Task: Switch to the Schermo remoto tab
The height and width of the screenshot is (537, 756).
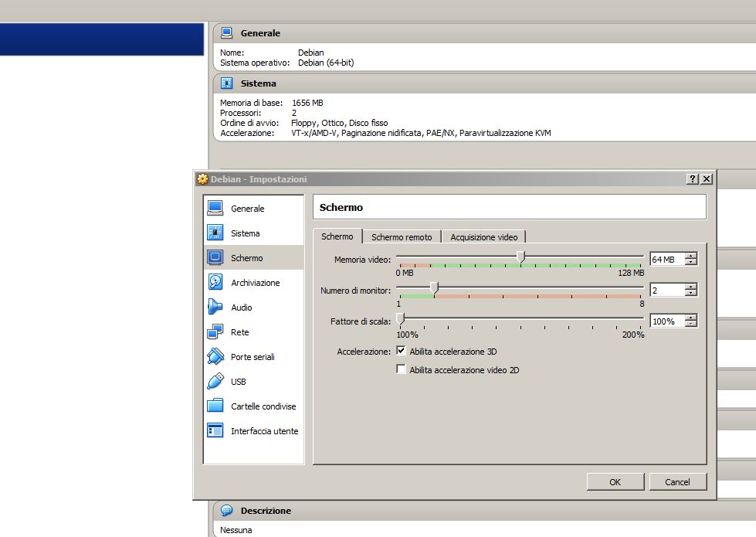Action: tap(402, 236)
